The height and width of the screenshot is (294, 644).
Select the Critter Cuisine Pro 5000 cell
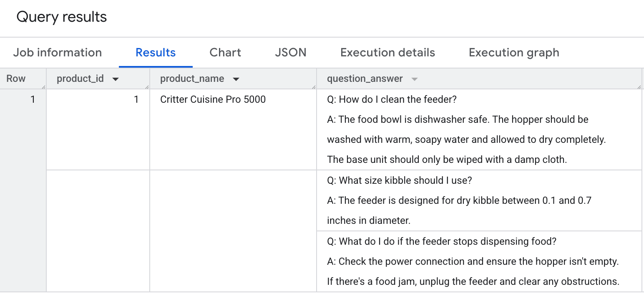coord(213,99)
